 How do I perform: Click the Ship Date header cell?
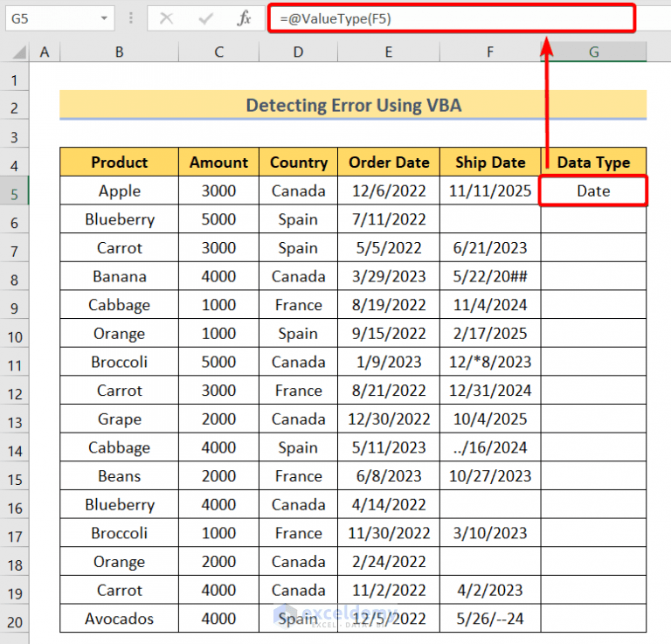click(x=490, y=163)
